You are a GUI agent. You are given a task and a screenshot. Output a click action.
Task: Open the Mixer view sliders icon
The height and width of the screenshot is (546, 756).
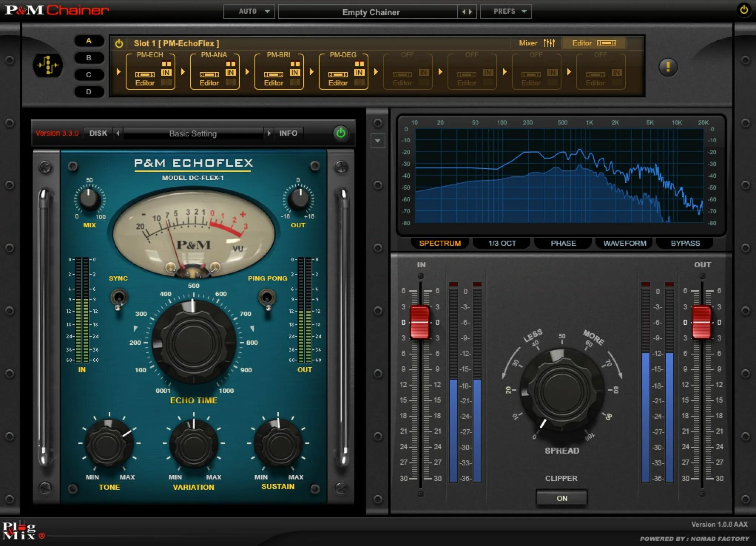[x=549, y=43]
